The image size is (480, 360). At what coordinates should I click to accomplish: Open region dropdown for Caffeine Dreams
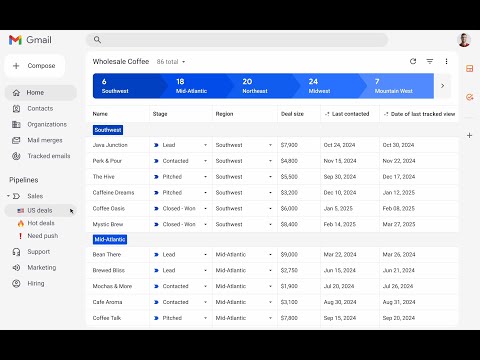tap(270, 193)
